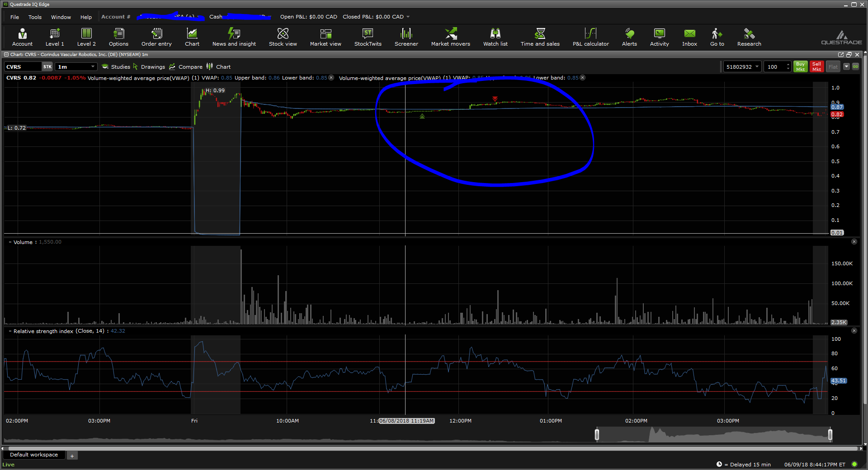Open the Inbox

point(690,37)
